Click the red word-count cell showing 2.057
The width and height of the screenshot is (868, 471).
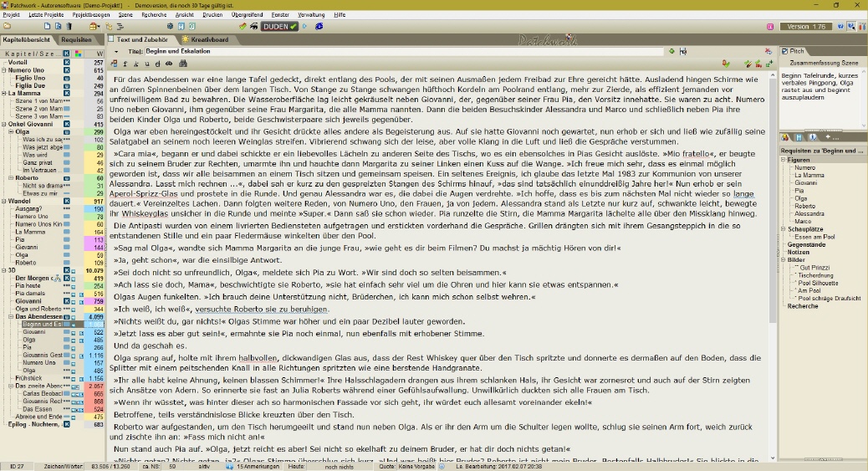coord(96,387)
